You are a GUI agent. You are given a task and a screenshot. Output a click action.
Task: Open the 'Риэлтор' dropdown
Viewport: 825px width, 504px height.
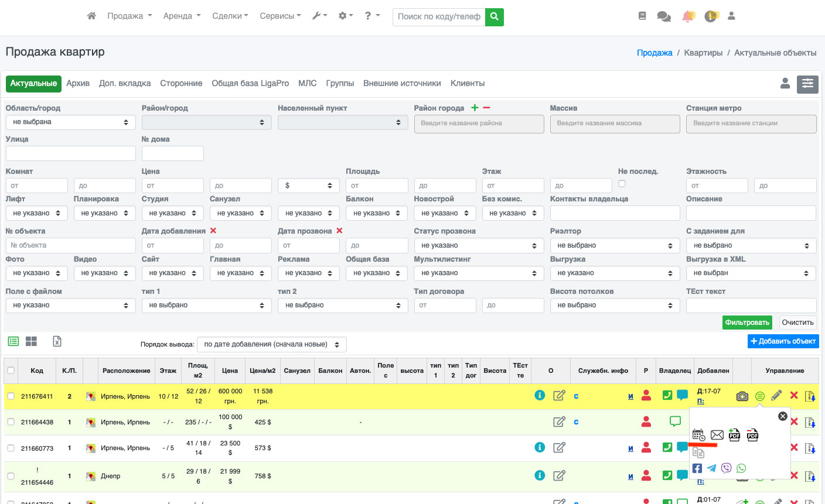pyautogui.click(x=615, y=246)
